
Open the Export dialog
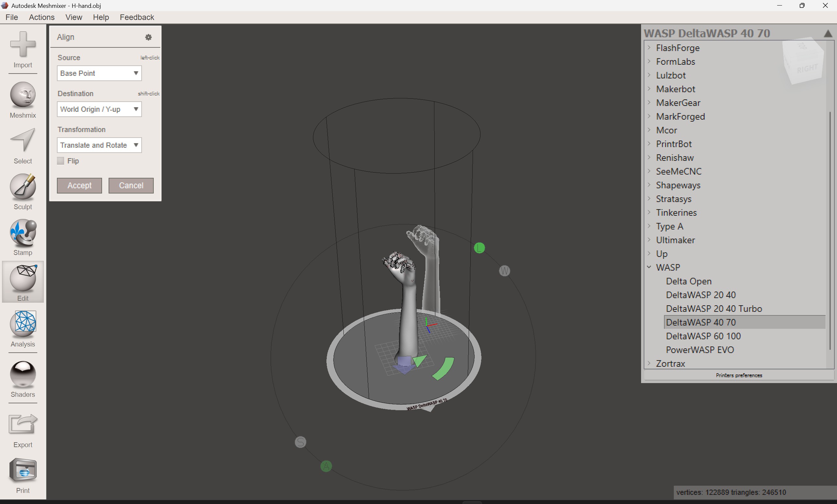click(23, 430)
